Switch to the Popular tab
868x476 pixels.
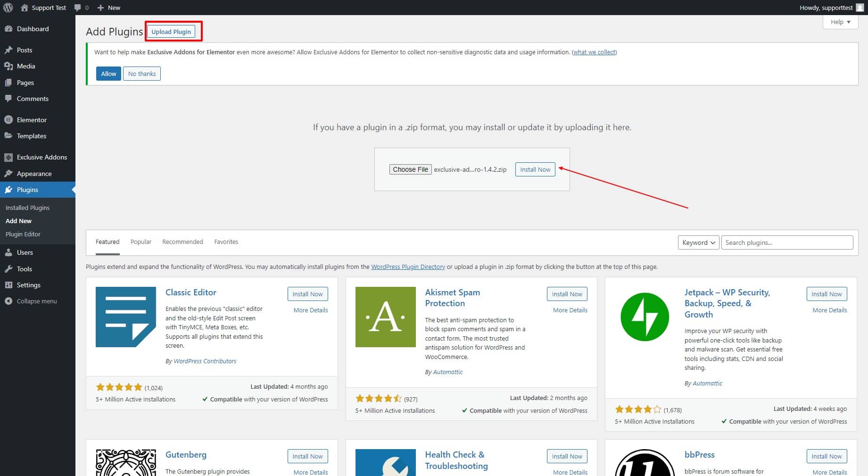[141, 242]
